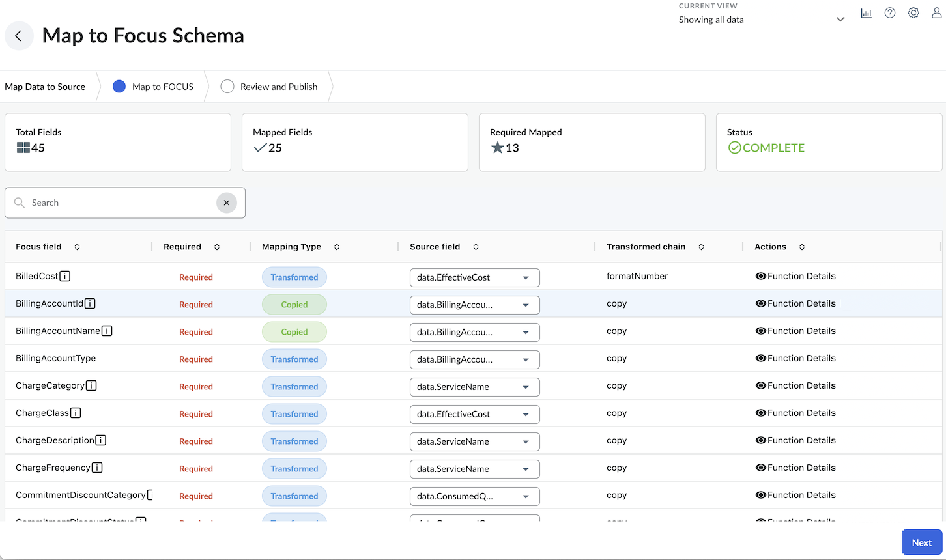Open the chart analytics icon in header

pyautogui.click(x=866, y=13)
